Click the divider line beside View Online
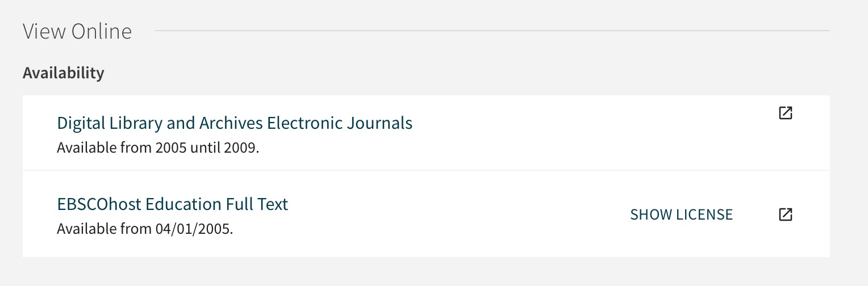This screenshot has width=868, height=286. [x=492, y=30]
